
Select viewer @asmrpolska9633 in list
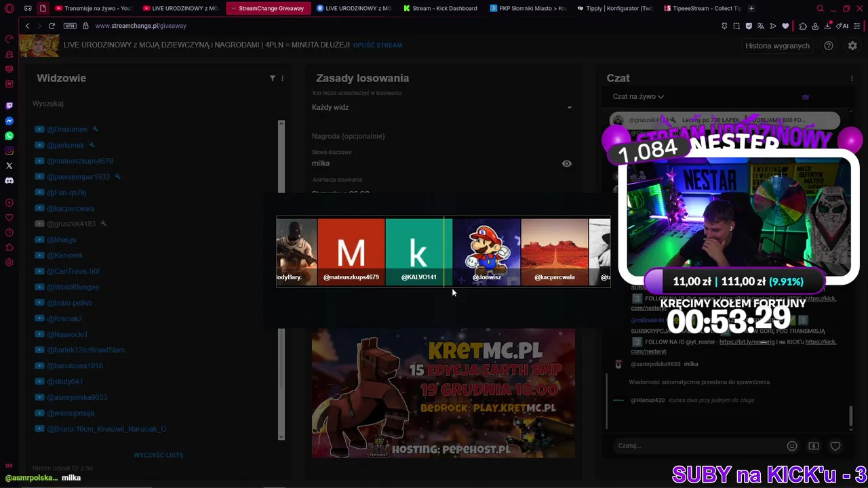[77, 397]
